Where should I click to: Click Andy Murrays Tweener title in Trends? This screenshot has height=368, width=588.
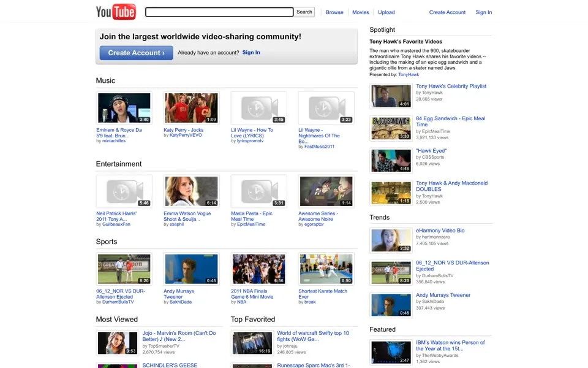pos(443,295)
